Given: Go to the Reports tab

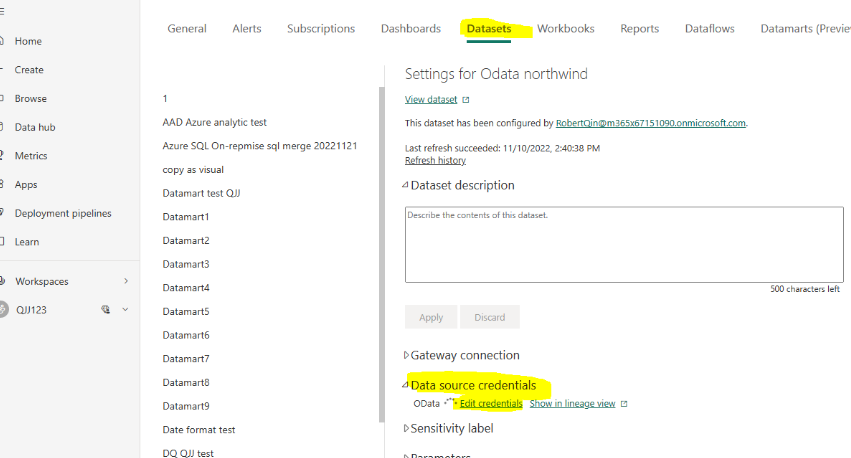Looking at the screenshot, I should [639, 29].
